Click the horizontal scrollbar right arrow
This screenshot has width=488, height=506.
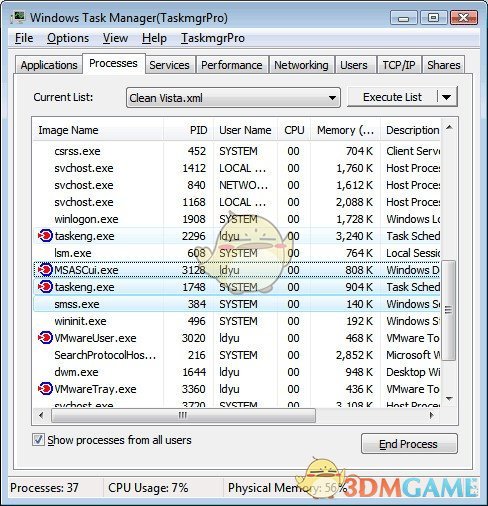432,416
